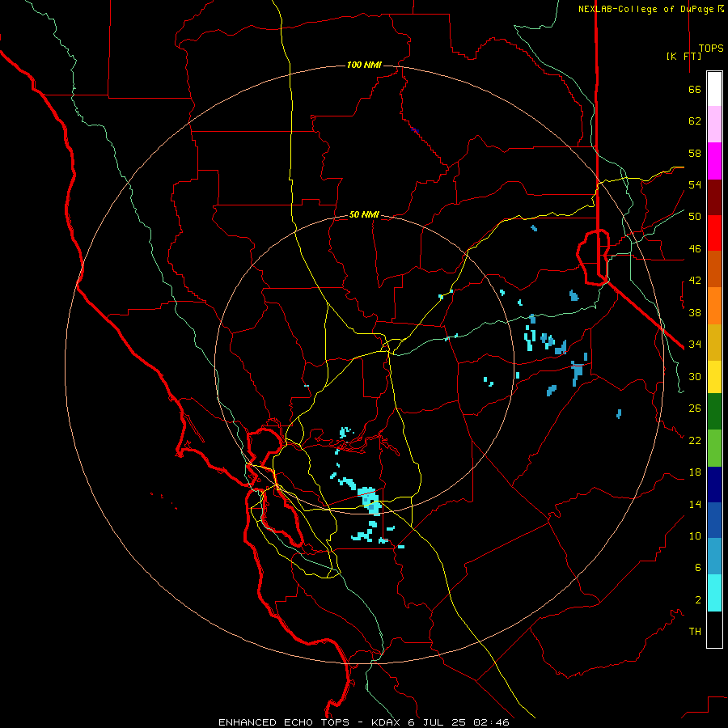Image resolution: width=728 pixels, height=728 pixels.
Task: Click the legend value 66
Action: click(x=695, y=89)
